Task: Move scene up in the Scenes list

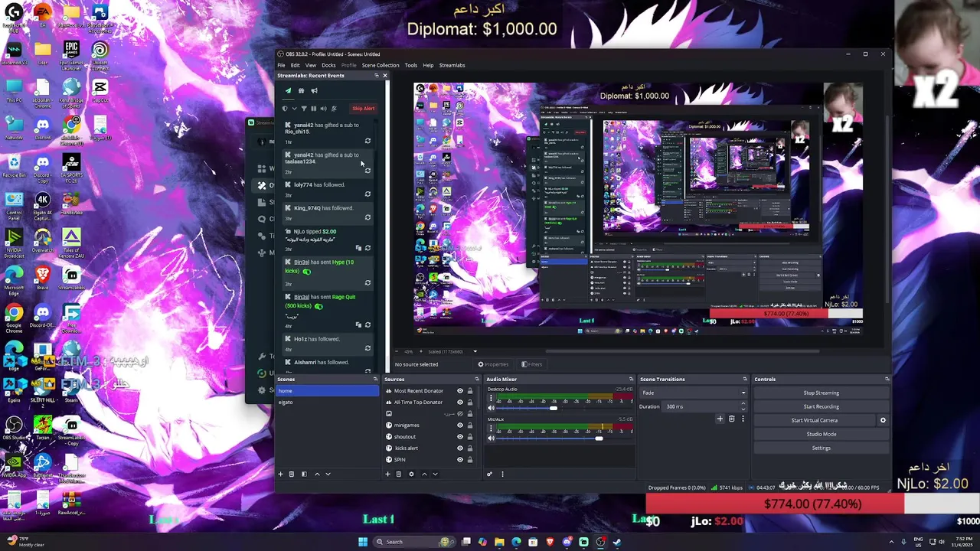Action: pyautogui.click(x=317, y=474)
